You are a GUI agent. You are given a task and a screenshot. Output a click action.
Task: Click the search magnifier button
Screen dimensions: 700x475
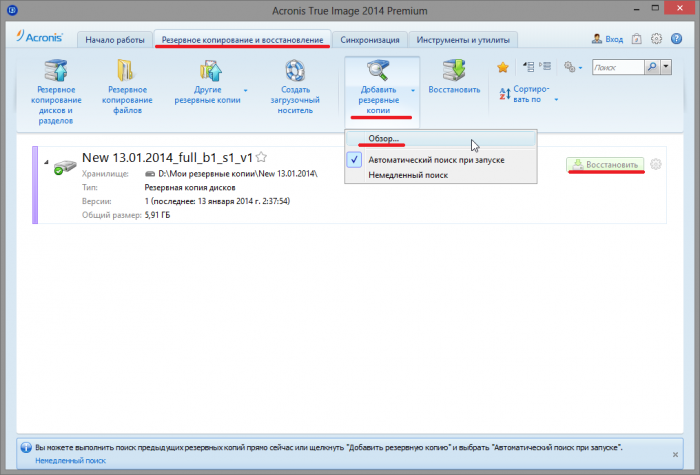tap(652, 67)
